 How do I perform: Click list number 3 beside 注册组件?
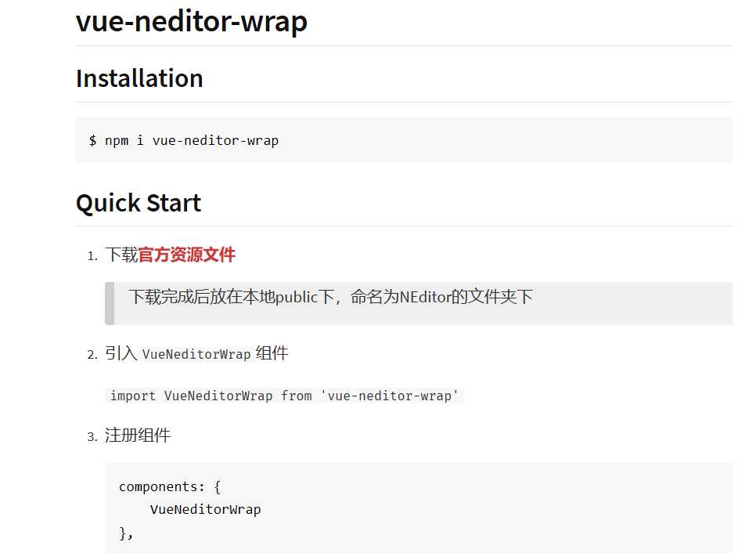tap(92, 437)
